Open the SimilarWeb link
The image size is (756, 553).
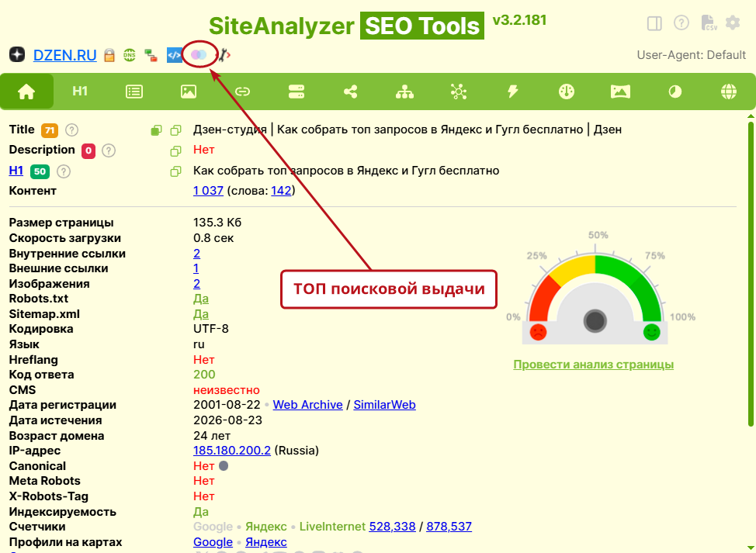click(385, 405)
